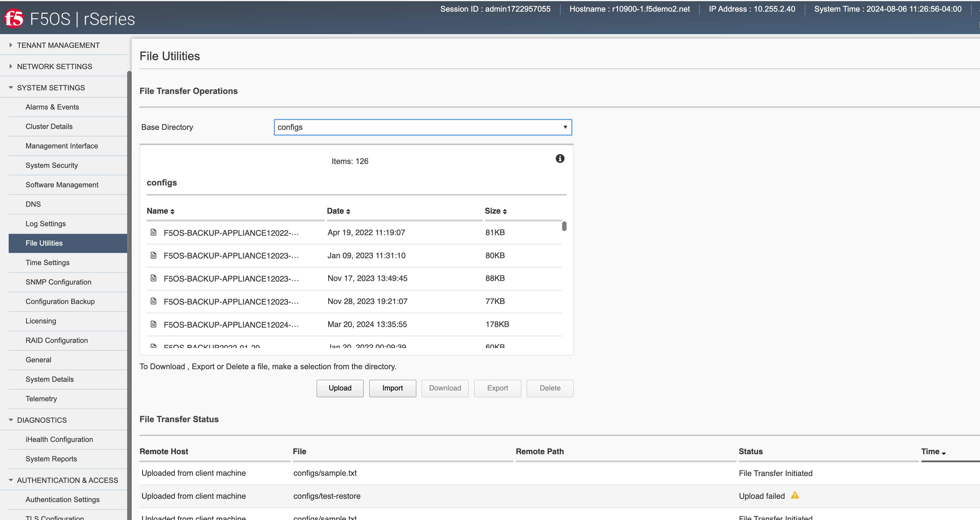Open Configuration Backup page
Image resolution: width=980 pixels, height=520 pixels.
tap(60, 301)
